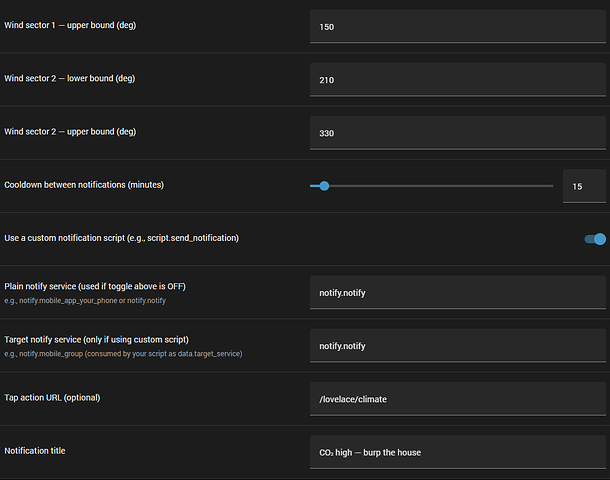610x480 pixels.
Task: Click the Wind sector 2 lower bound field
Action: (x=457, y=80)
